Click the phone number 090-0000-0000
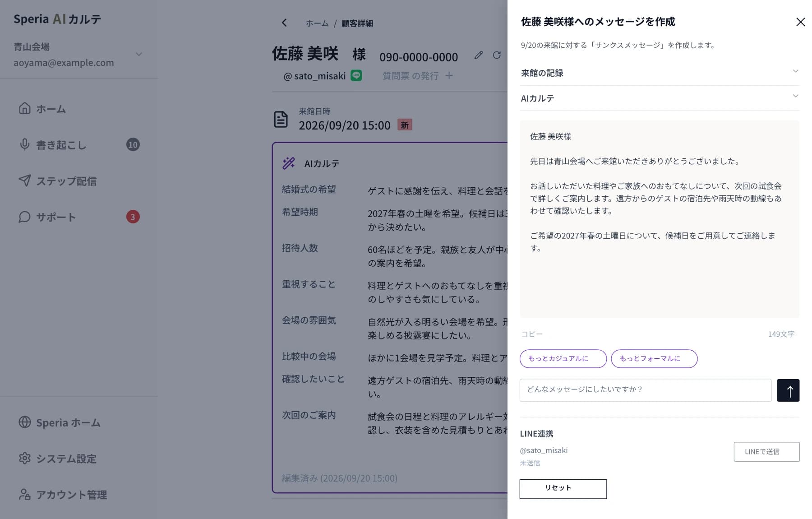The width and height of the screenshot is (812, 519). click(419, 57)
